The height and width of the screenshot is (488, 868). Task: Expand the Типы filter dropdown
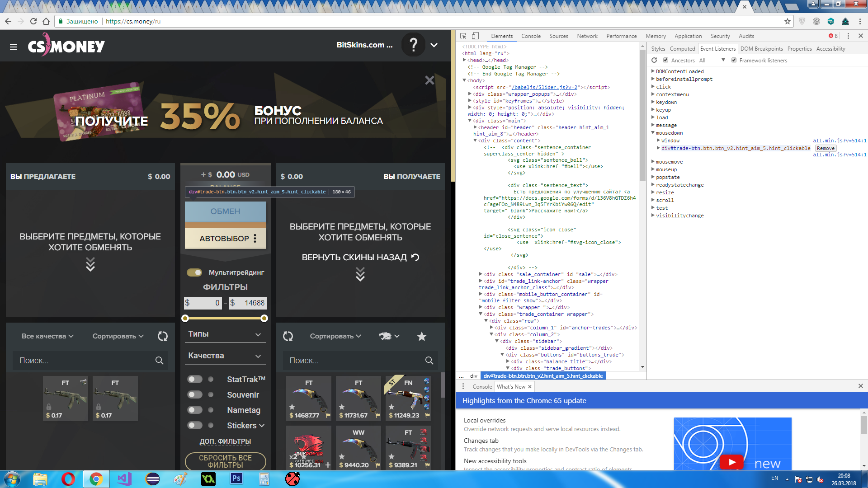click(225, 334)
